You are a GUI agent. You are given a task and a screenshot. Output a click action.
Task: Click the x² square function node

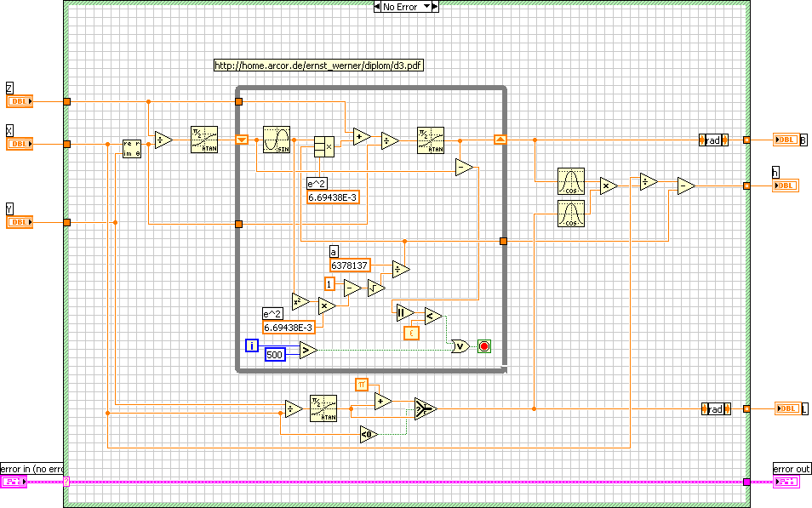(x=300, y=300)
